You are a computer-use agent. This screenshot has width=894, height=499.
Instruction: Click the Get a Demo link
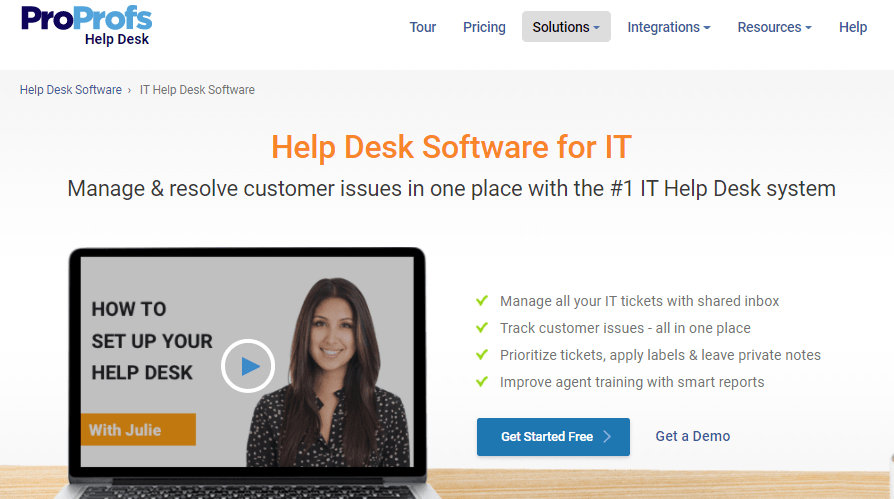click(693, 436)
